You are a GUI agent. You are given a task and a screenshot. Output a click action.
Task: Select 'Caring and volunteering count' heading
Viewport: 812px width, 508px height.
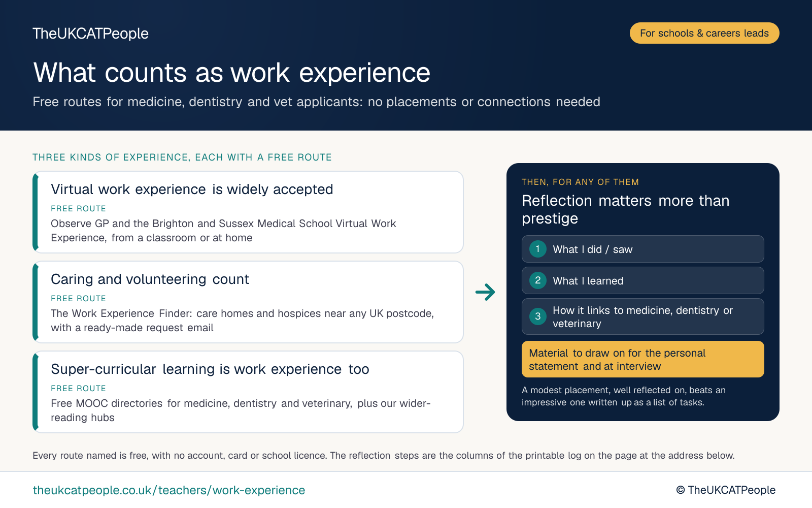pos(150,279)
